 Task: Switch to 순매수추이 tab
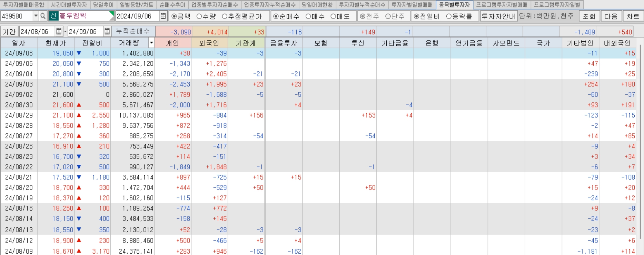(172, 5)
